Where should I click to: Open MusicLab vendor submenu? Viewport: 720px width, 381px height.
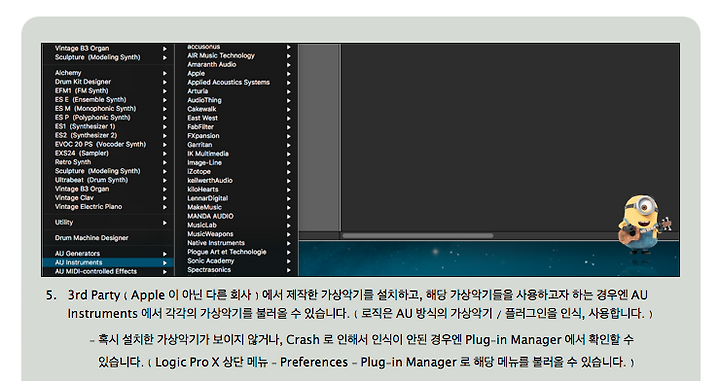(x=237, y=225)
